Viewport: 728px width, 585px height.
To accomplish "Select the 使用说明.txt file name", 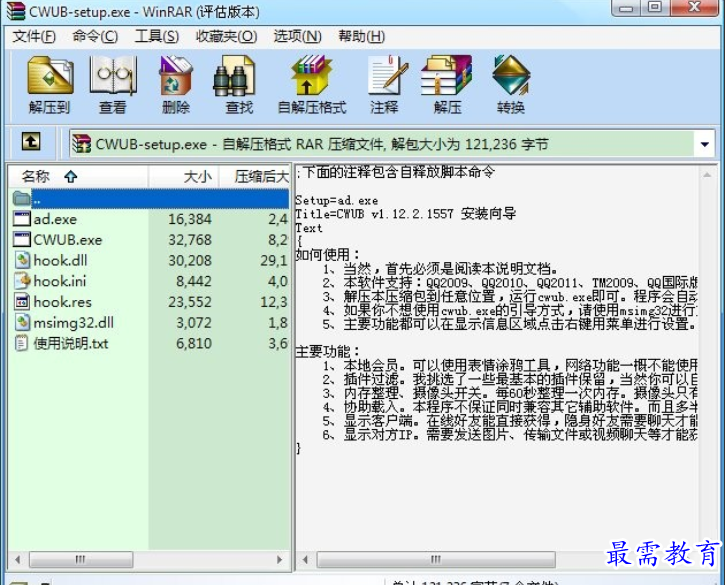I will coord(71,343).
